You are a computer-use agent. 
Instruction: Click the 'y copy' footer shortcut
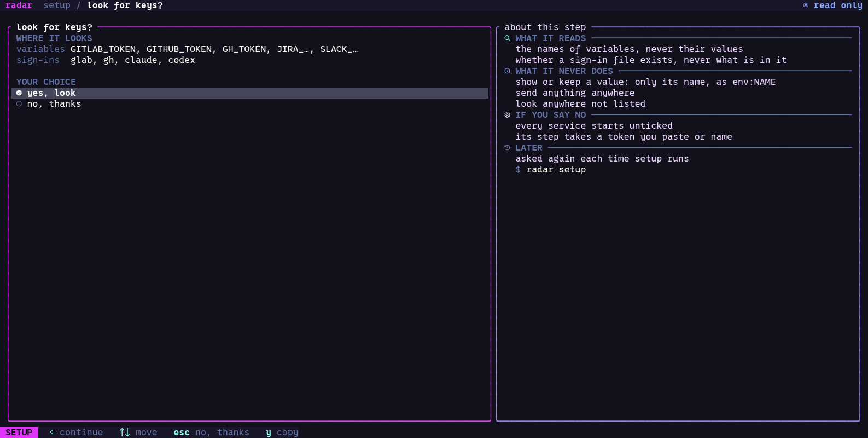(282, 433)
